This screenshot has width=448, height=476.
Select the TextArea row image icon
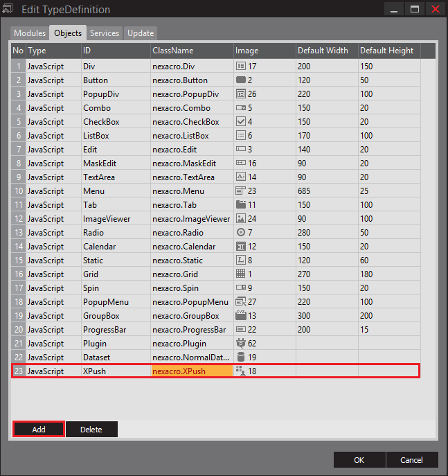[240, 177]
